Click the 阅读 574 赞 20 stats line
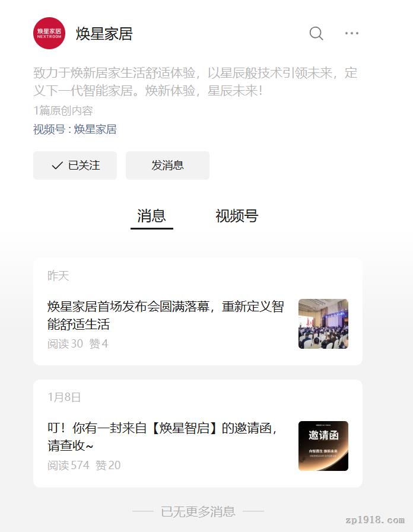The height and width of the screenshot is (532, 413). click(x=84, y=465)
